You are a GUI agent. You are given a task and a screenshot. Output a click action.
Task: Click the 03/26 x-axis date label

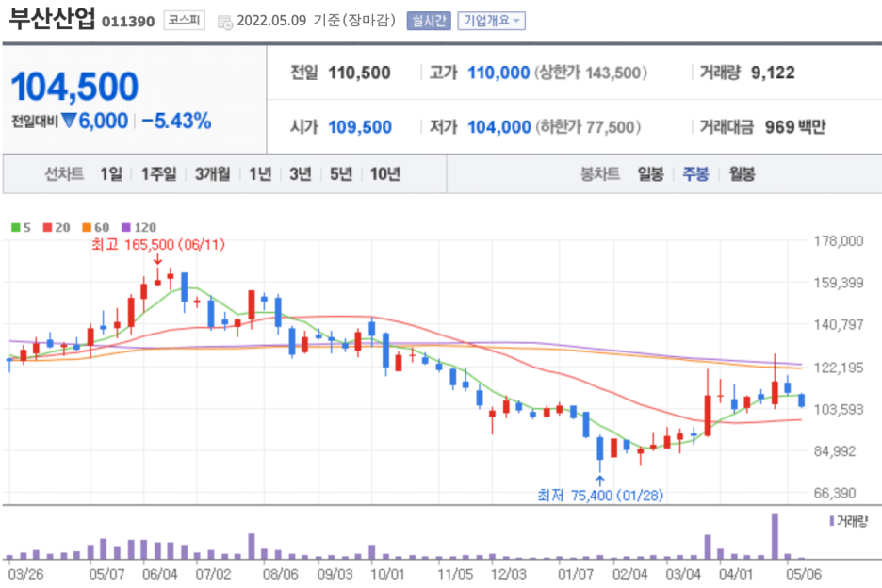coord(25,574)
